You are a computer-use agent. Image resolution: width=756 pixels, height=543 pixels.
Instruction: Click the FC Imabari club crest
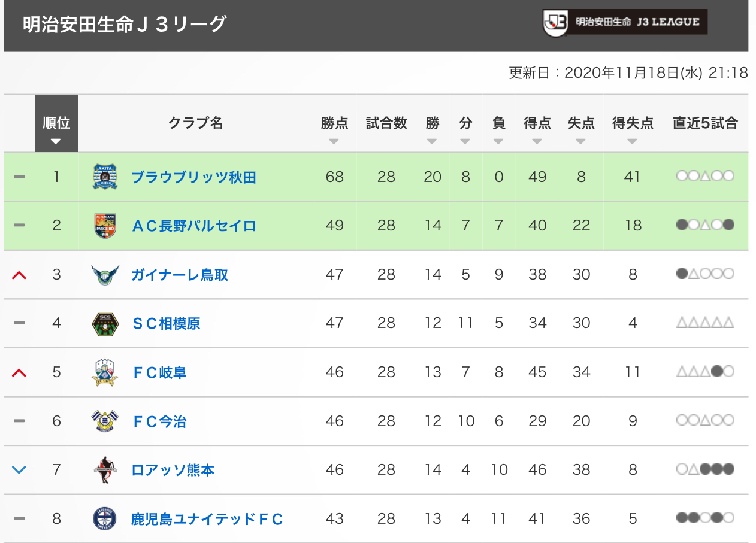tap(105, 421)
